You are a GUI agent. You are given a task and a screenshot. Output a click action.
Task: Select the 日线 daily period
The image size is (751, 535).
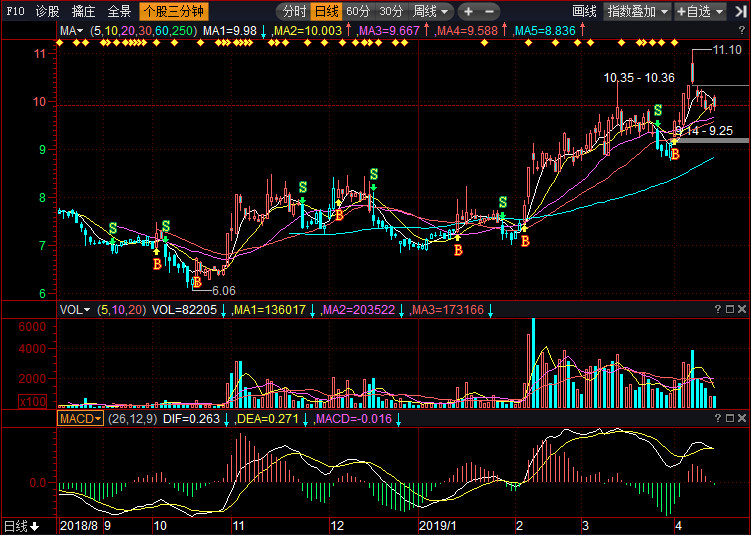(325, 12)
